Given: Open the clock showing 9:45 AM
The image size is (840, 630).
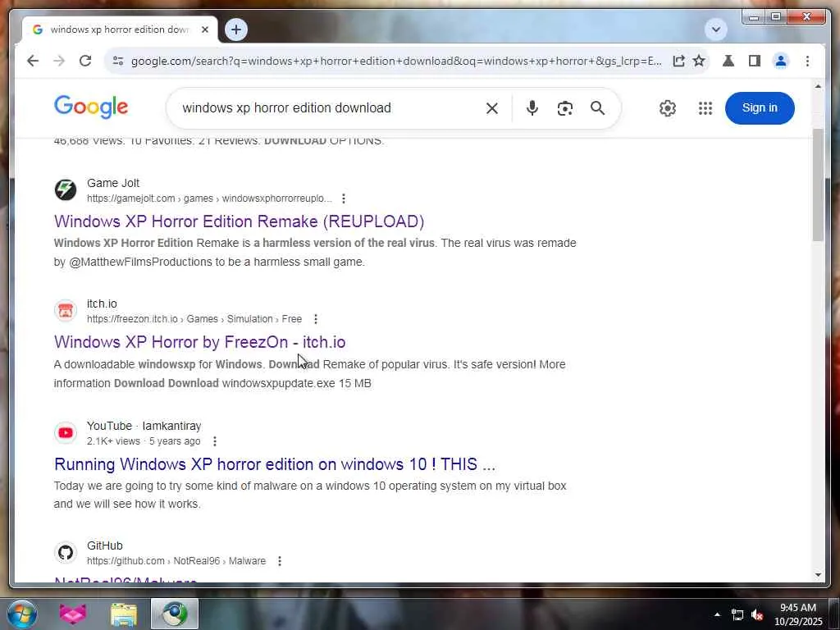Looking at the screenshot, I should pos(797,614).
